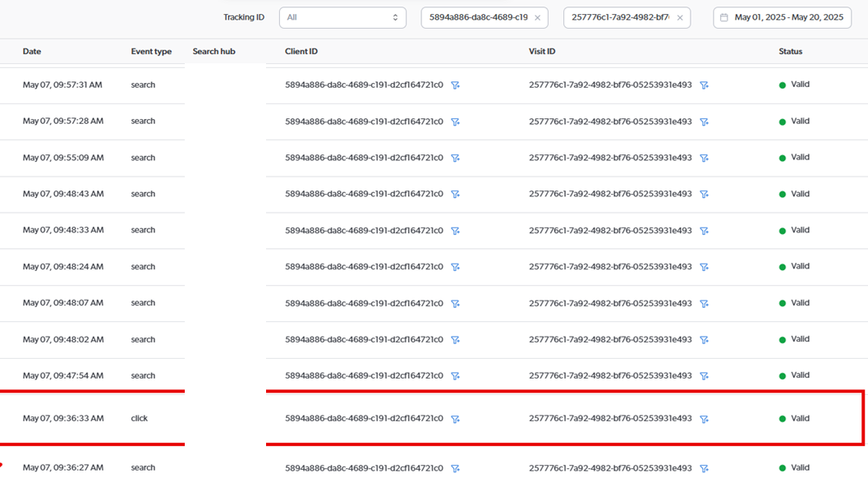The height and width of the screenshot is (487, 868).
Task: Click the calendar icon in date range field
Action: point(724,18)
